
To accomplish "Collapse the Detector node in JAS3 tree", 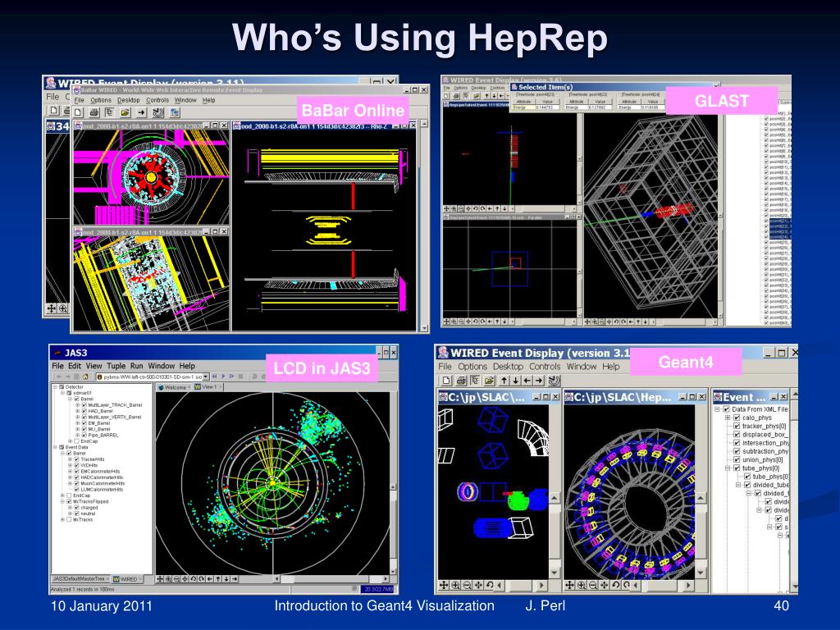I will coord(55,387).
